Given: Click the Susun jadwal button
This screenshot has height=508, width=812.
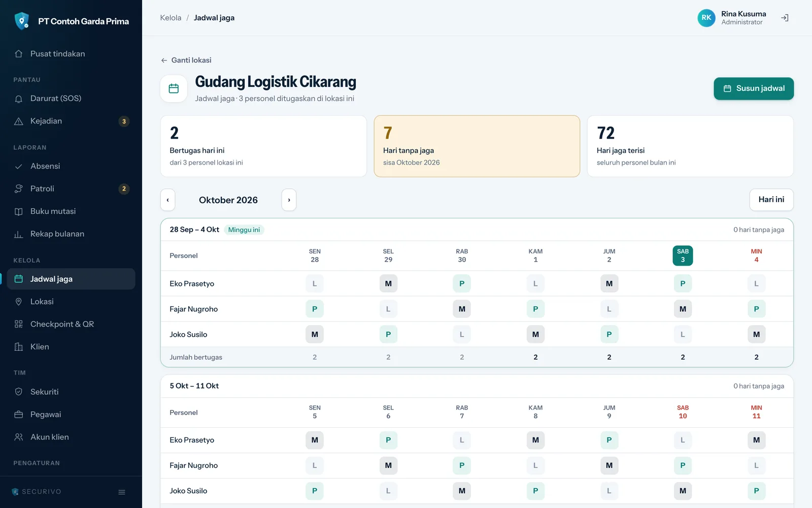Looking at the screenshot, I should click(x=754, y=88).
